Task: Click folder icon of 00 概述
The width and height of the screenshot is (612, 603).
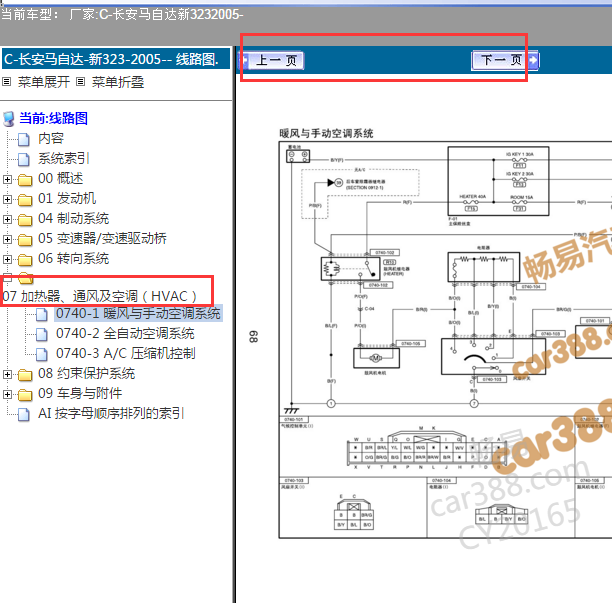Action: pyautogui.click(x=25, y=180)
